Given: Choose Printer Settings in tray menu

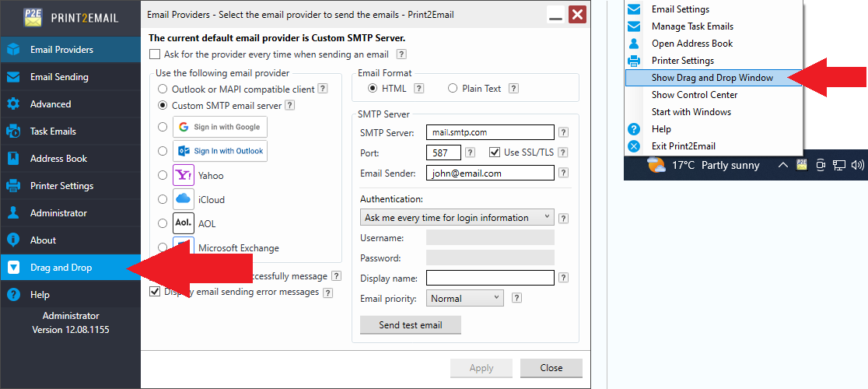Looking at the screenshot, I should [x=713, y=61].
